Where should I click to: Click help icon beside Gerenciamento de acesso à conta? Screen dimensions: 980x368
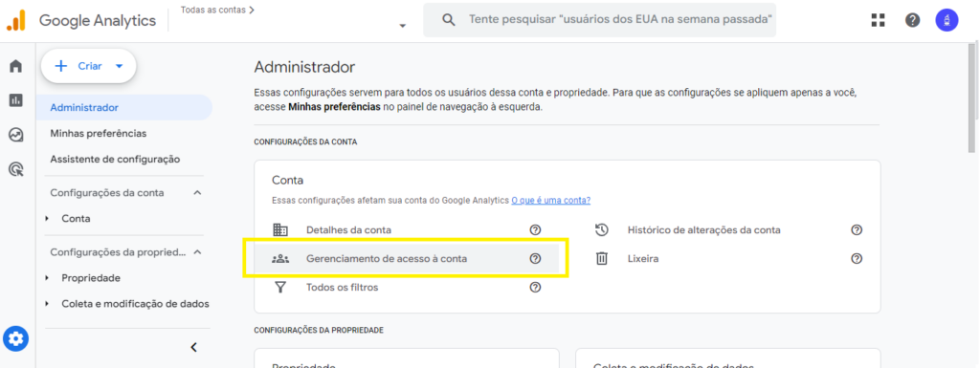point(535,258)
